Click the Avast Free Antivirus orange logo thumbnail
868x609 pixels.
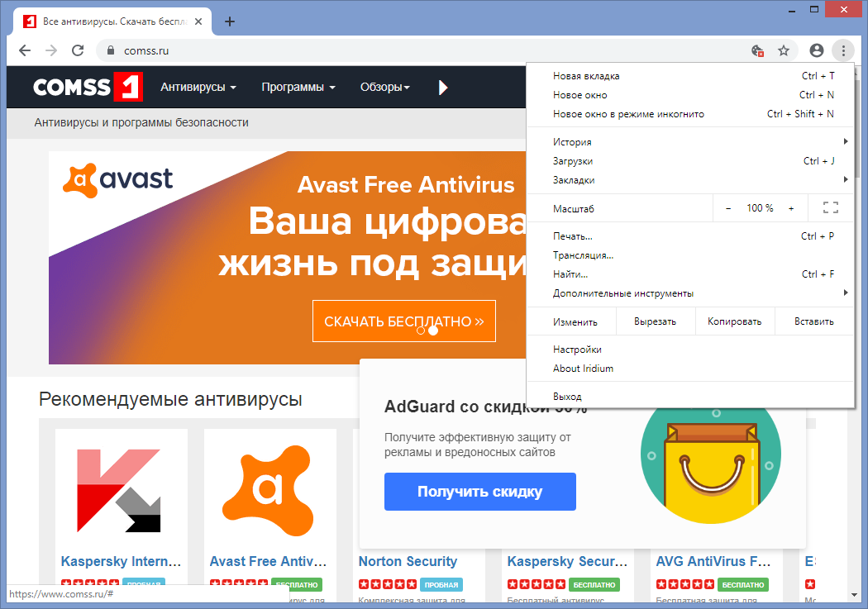tap(269, 490)
